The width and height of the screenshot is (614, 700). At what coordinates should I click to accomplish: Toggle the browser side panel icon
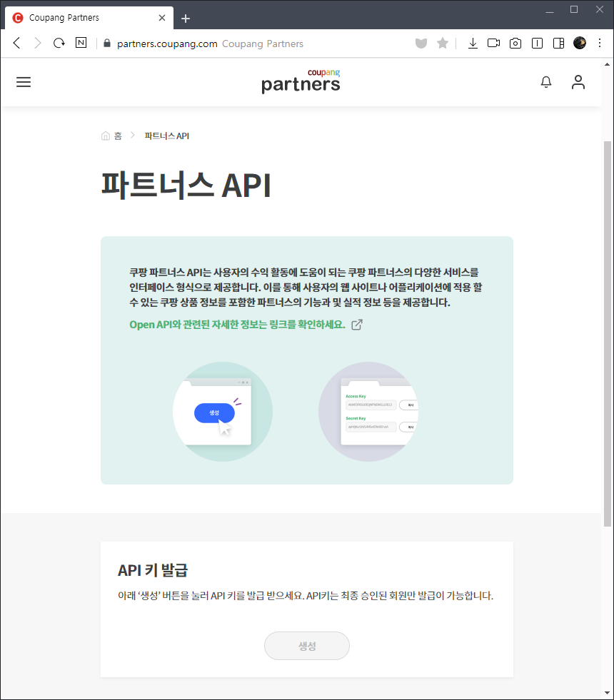(558, 44)
